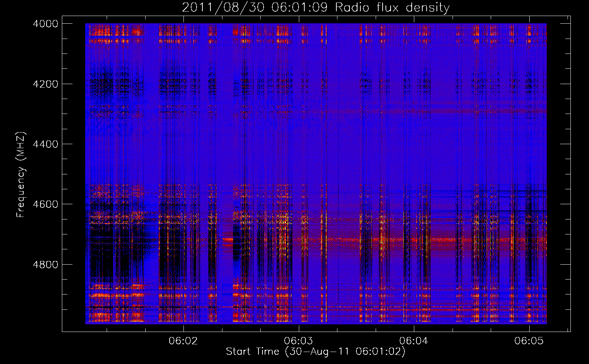
Task: Click the 06:04 time tick label
Action: click(414, 341)
